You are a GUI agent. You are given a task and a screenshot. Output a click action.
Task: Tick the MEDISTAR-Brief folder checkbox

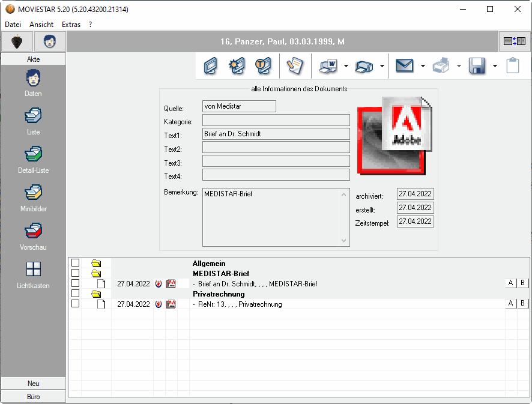[75, 273]
